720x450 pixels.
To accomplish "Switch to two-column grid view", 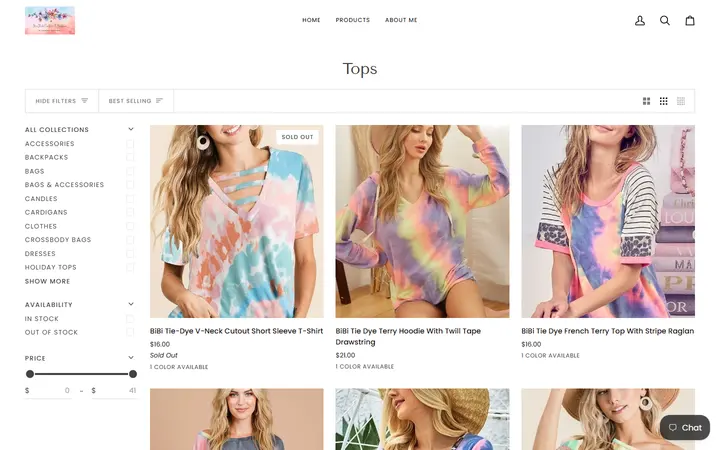I will (x=646, y=101).
